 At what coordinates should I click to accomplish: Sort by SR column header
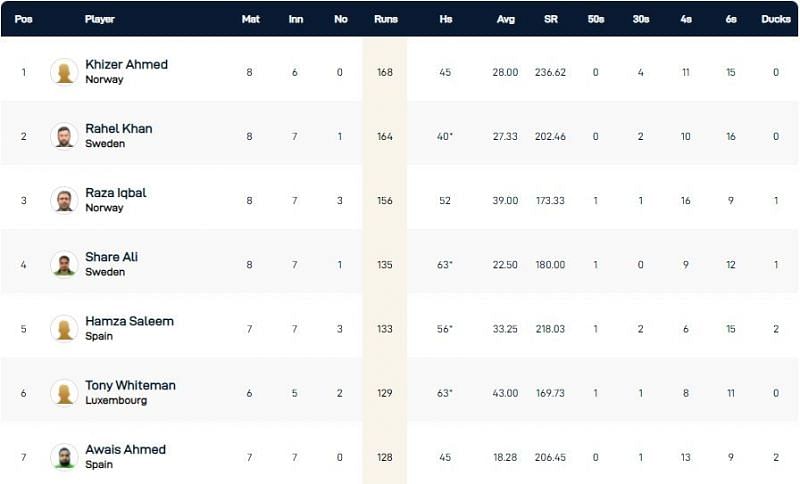point(550,19)
